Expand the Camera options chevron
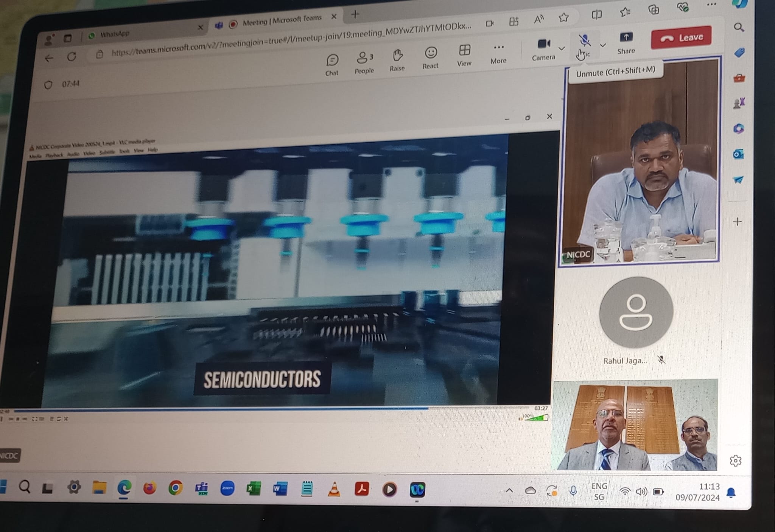 [562, 48]
